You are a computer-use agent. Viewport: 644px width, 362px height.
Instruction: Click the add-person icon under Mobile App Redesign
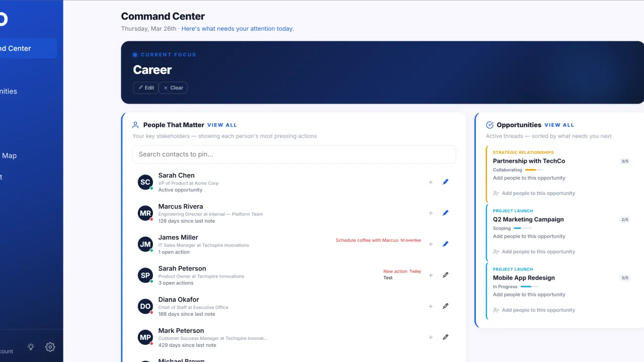(x=496, y=310)
